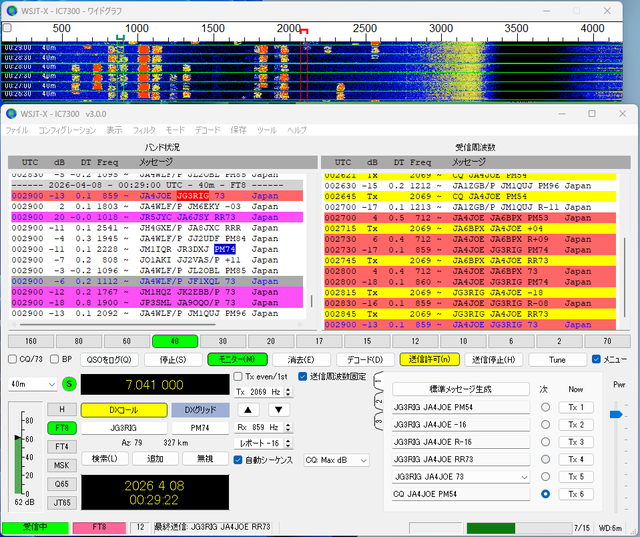Image resolution: width=640 pixels, height=537 pixels.
Task: Click the DXコール input field with JG3RIG
Action: pos(124,428)
